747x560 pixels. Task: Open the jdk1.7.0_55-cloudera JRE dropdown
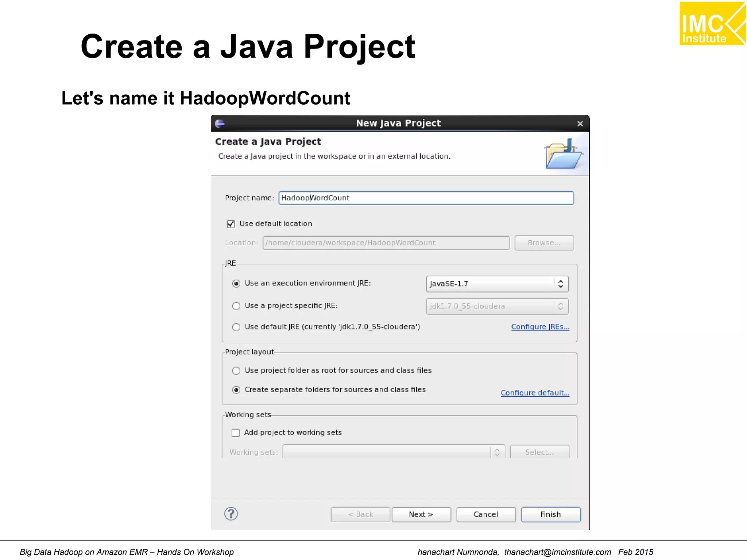(x=497, y=307)
